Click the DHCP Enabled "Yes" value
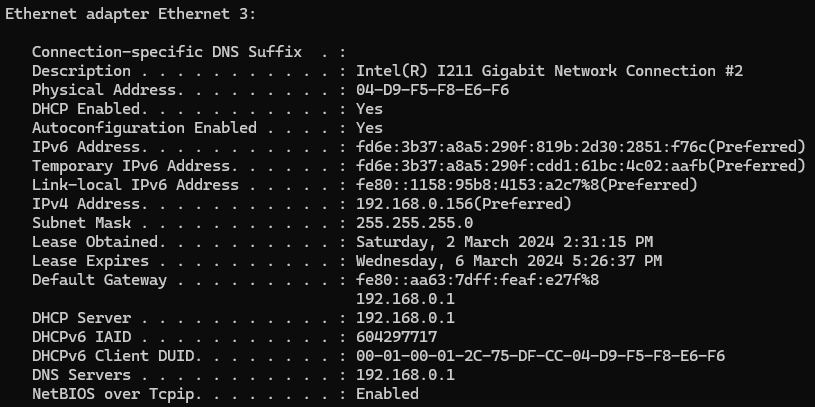This screenshot has width=815, height=407. coord(369,109)
